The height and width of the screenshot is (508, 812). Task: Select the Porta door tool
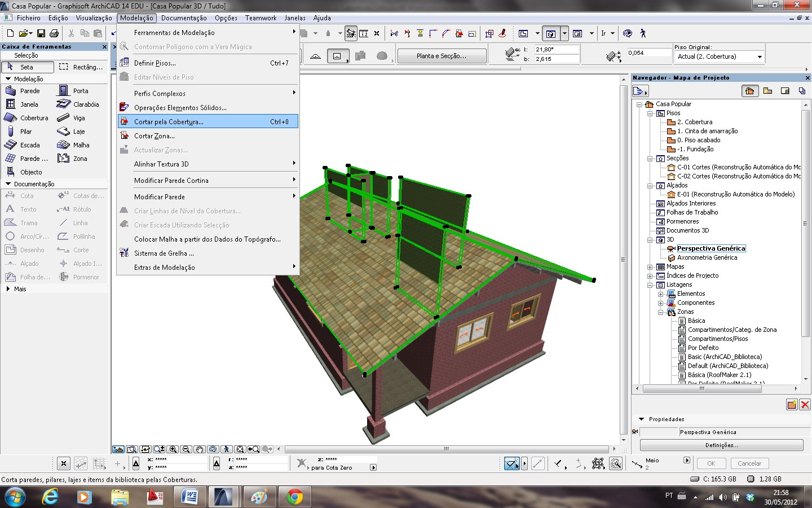point(80,90)
